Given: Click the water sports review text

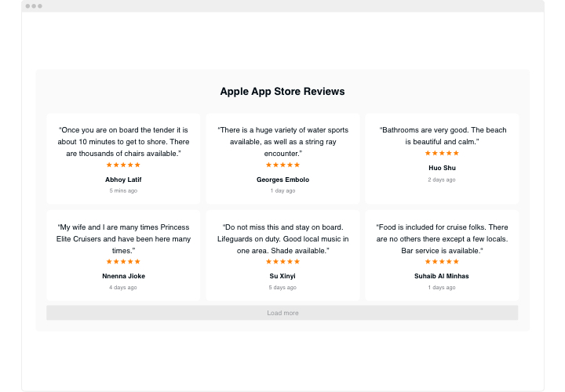Looking at the screenshot, I should click(282, 142).
